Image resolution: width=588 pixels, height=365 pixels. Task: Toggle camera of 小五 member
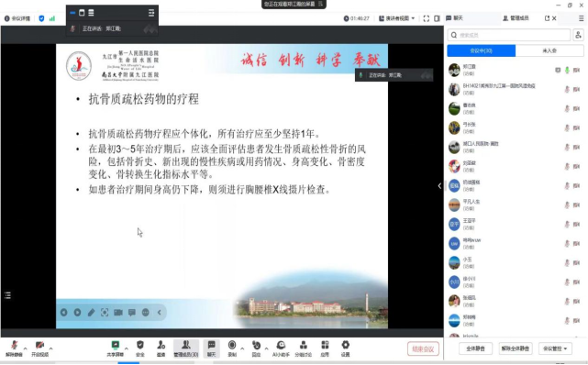[576, 262]
